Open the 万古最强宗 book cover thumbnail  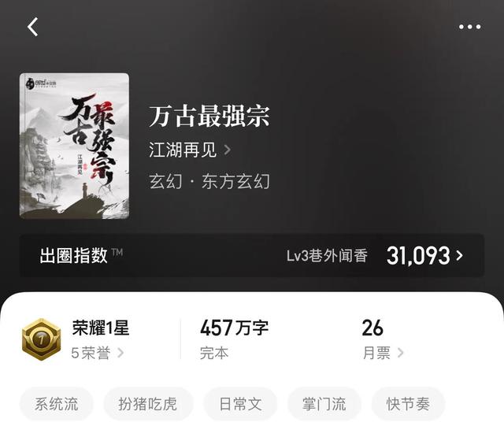pos(74,146)
